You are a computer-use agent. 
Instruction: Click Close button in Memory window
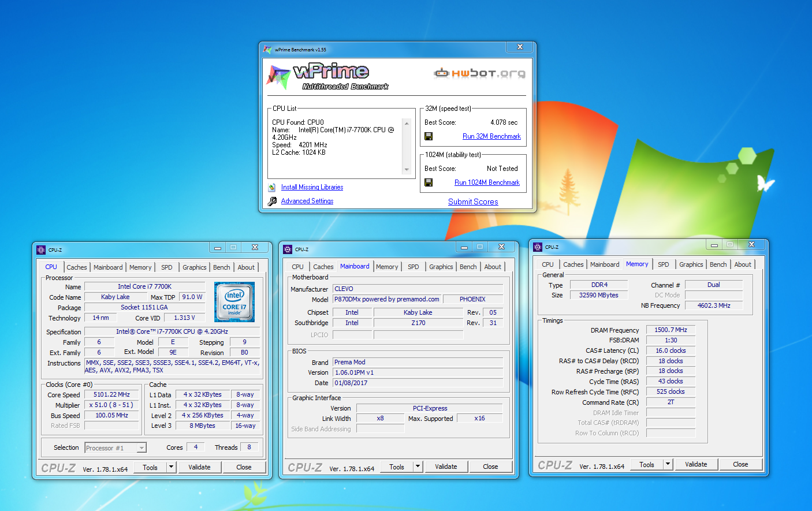[x=740, y=464]
